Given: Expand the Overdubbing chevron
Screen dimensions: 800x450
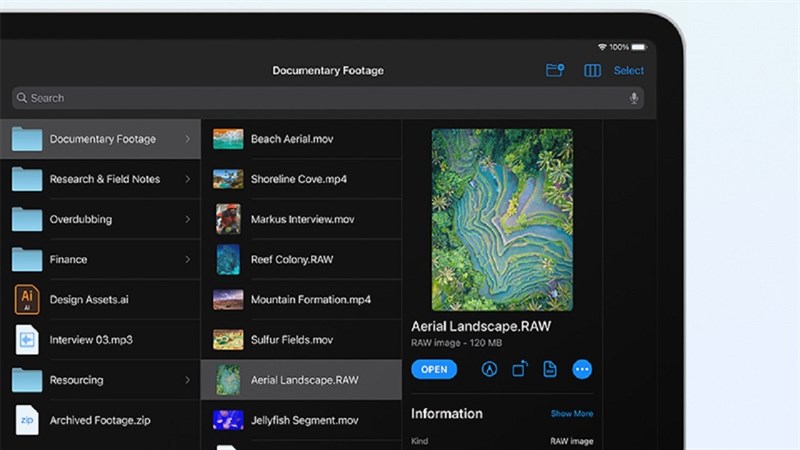Looking at the screenshot, I should click(187, 219).
